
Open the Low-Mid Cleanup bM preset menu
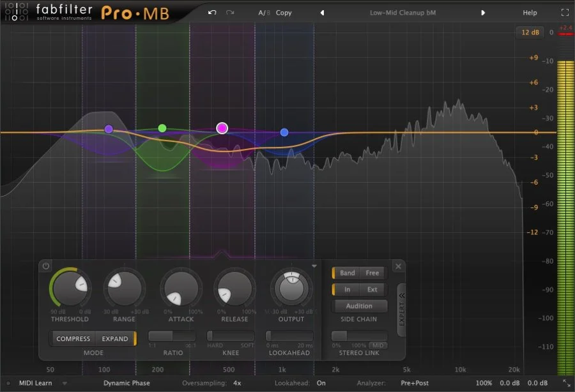(x=403, y=12)
